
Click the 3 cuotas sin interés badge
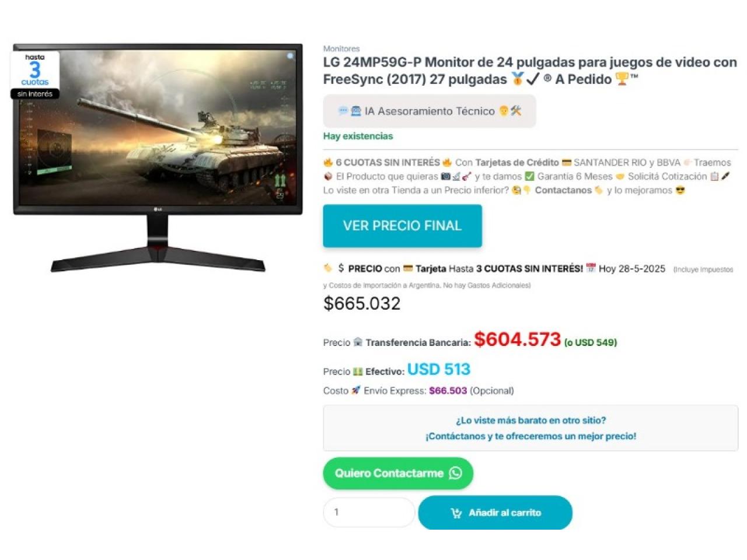(35, 75)
